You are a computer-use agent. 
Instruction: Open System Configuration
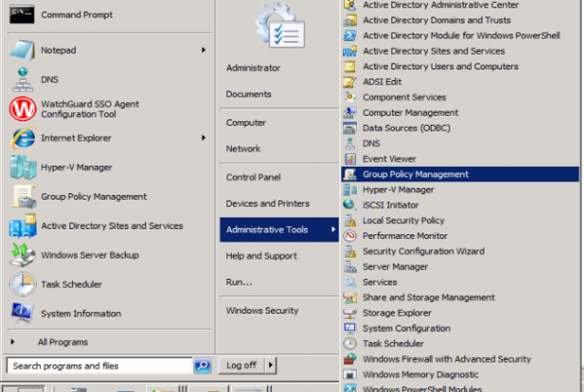tap(407, 328)
